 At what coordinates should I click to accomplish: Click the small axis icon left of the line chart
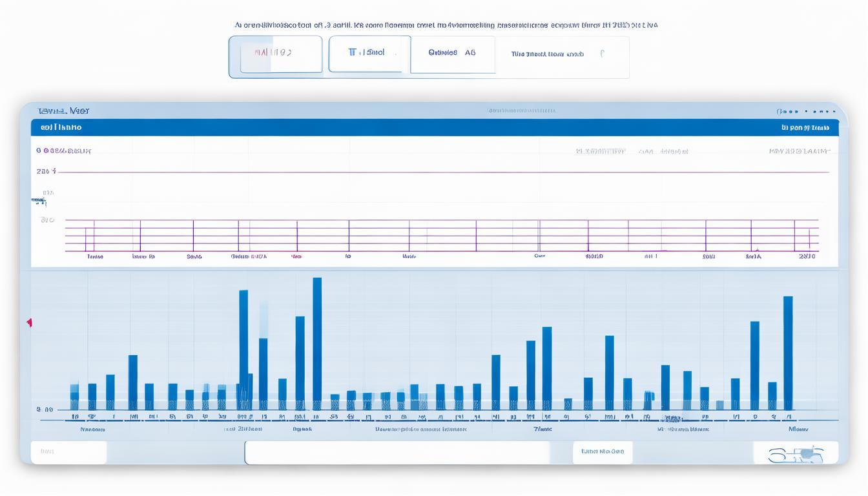click(x=39, y=202)
